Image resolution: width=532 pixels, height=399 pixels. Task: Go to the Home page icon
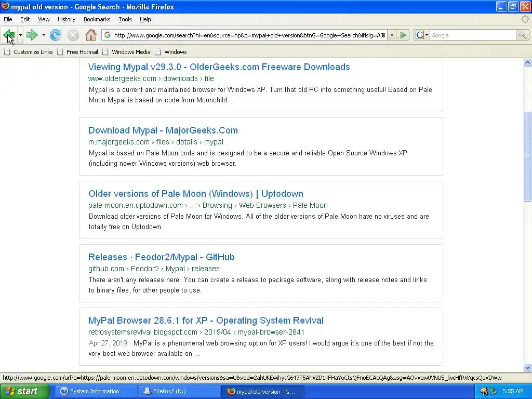pos(90,35)
